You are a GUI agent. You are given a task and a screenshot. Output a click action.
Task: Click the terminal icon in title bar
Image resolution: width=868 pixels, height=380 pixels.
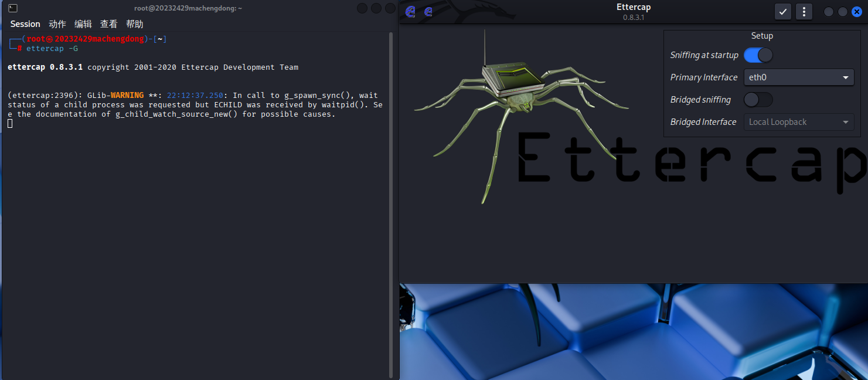12,8
